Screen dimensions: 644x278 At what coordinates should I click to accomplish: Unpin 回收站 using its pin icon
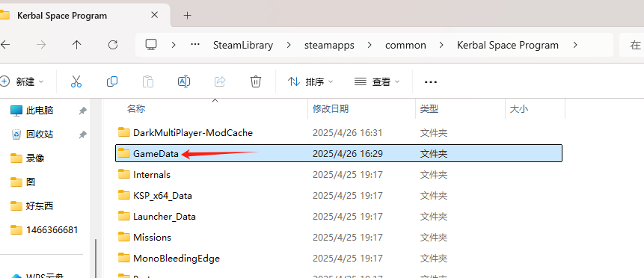coord(83,135)
